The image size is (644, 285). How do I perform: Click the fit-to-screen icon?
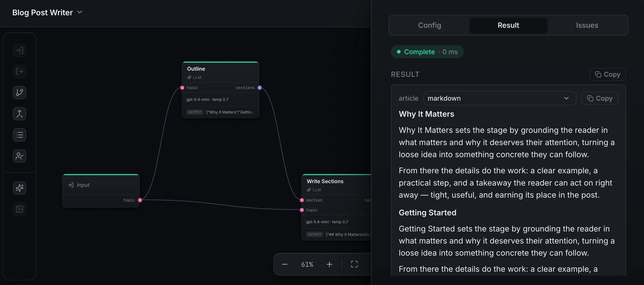pos(354,264)
